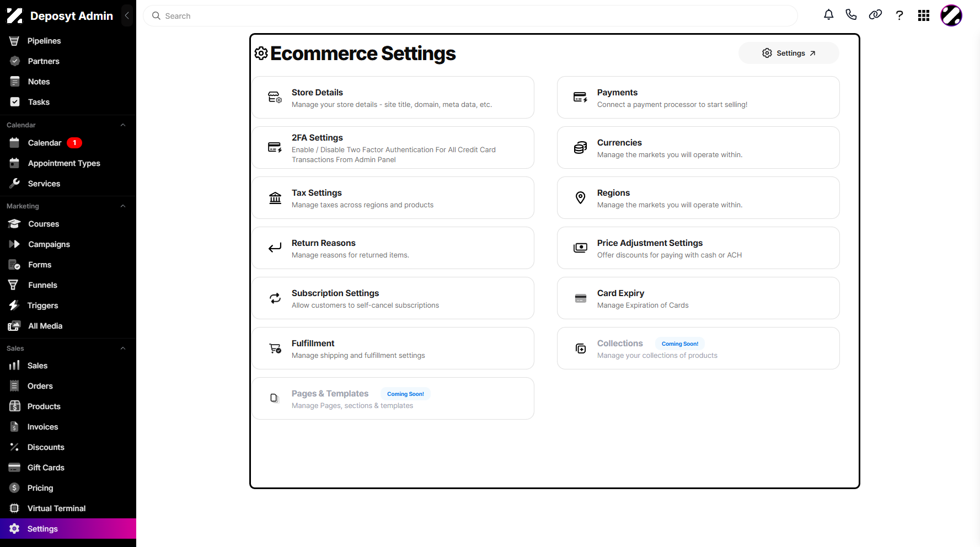Click the Collections Coming Soon badge
Image resolution: width=980 pixels, height=547 pixels.
point(680,344)
